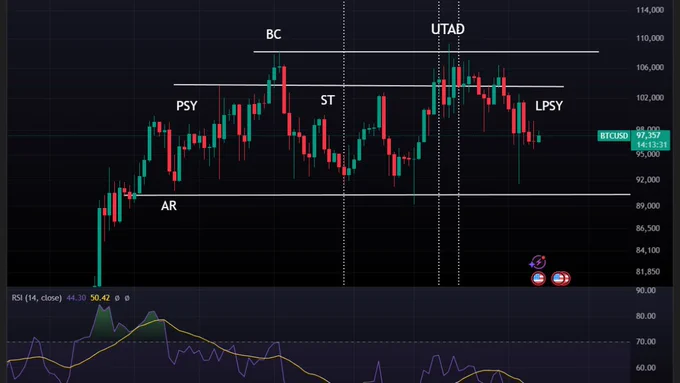Open the purple lightning-bolt idea icon

click(538, 262)
